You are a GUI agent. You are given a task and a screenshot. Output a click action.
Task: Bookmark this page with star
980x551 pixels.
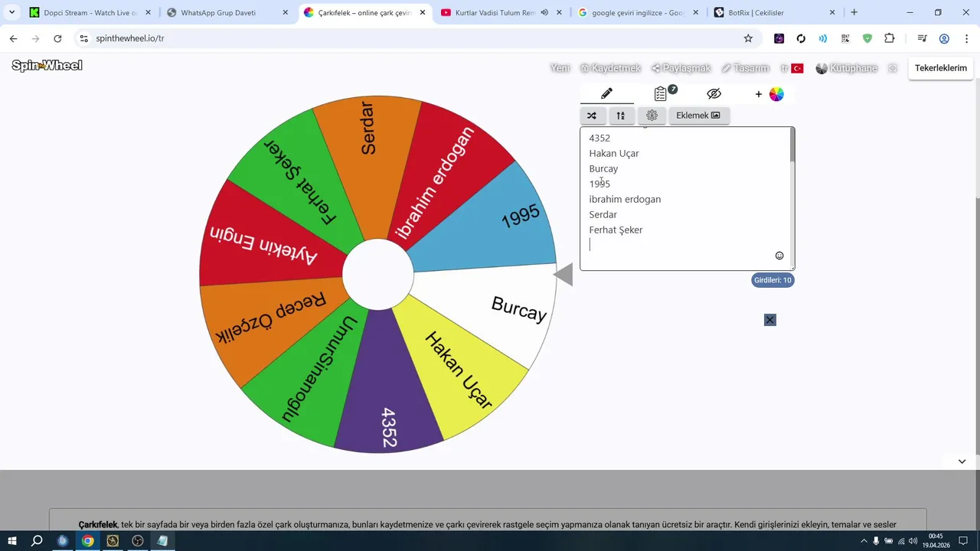point(748,38)
